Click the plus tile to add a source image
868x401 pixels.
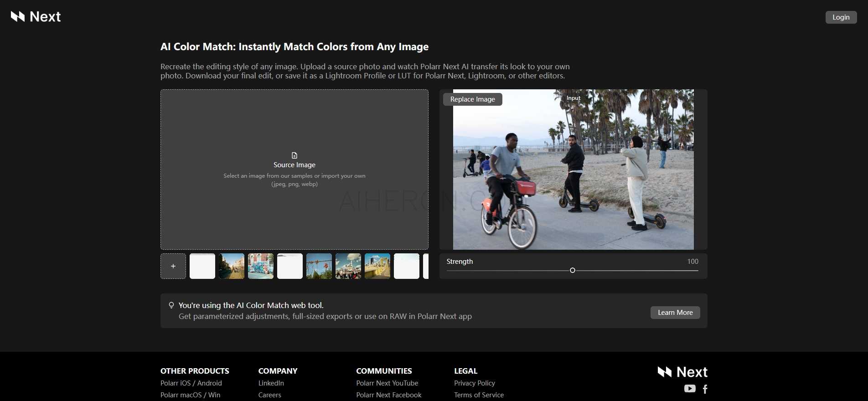pos(173,266)
